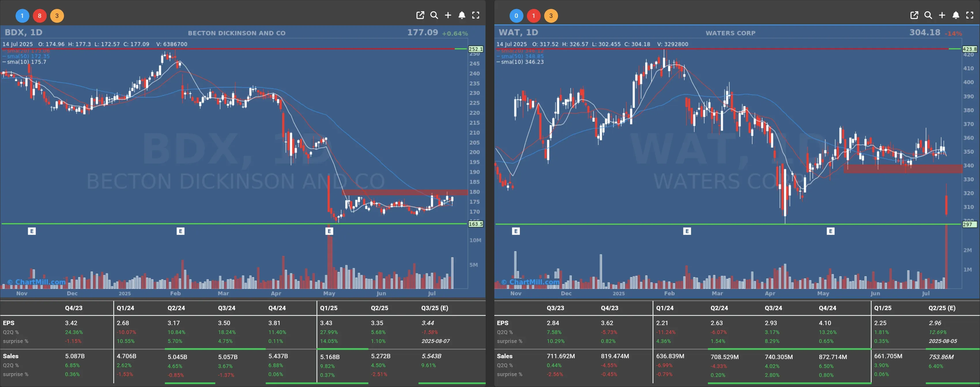
Task: Click blue badge 0 on WAT panel
Action: click(516, 16)
